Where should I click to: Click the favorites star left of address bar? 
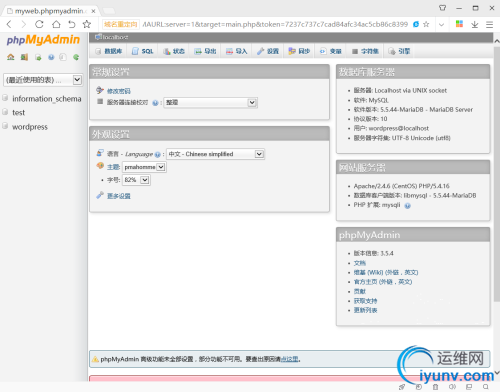[87, 24]
